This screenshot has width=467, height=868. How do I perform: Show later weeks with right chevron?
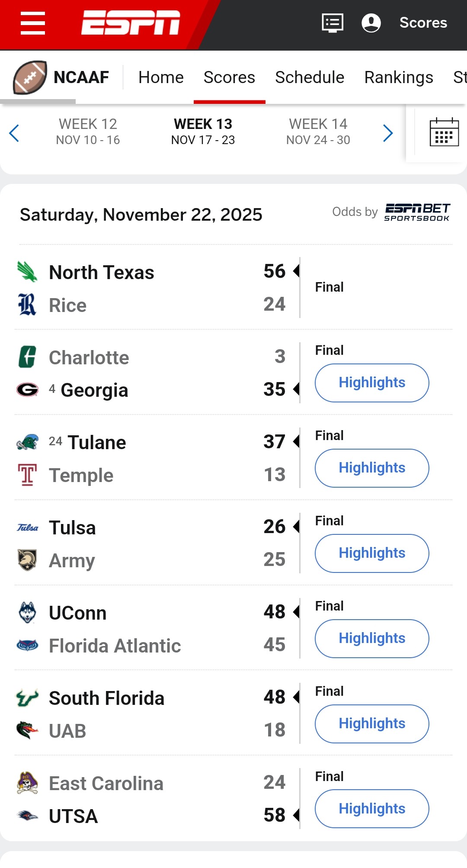[x=388, y=133]
